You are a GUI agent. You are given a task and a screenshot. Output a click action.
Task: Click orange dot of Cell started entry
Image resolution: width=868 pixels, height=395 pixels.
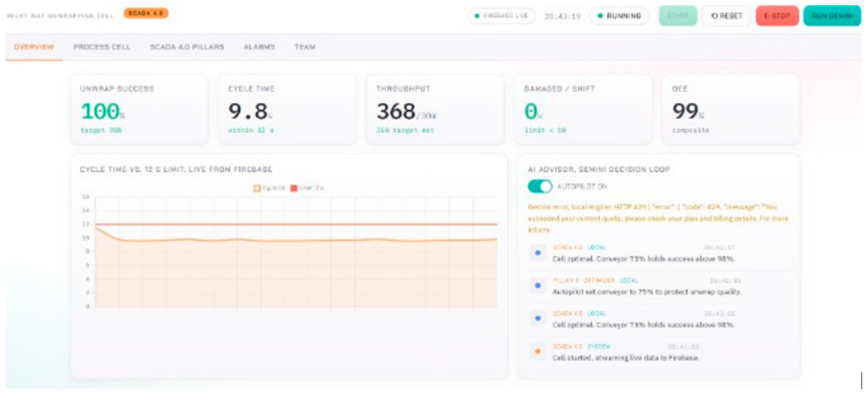point(538,351)
